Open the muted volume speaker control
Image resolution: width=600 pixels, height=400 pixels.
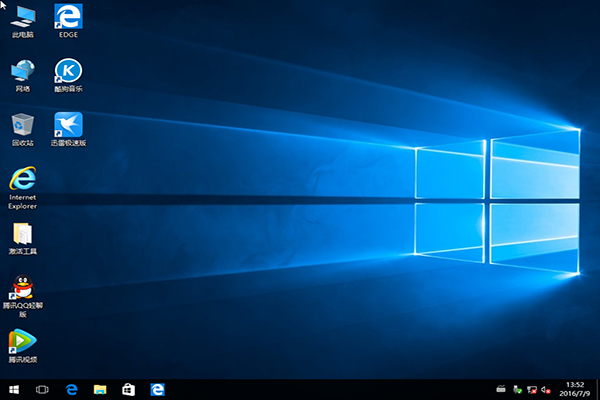(x=547, y=388)
